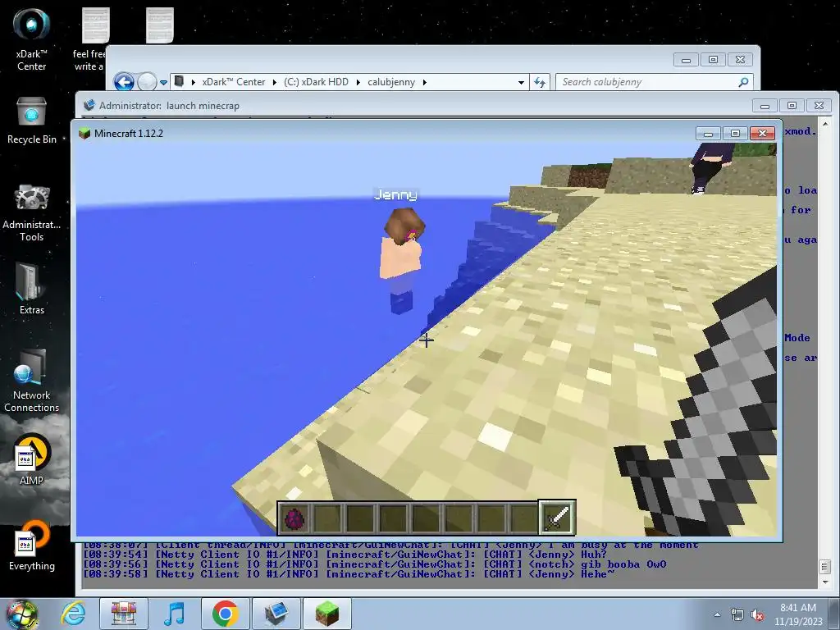Maximize the Explorer calubjenny window

713,59
